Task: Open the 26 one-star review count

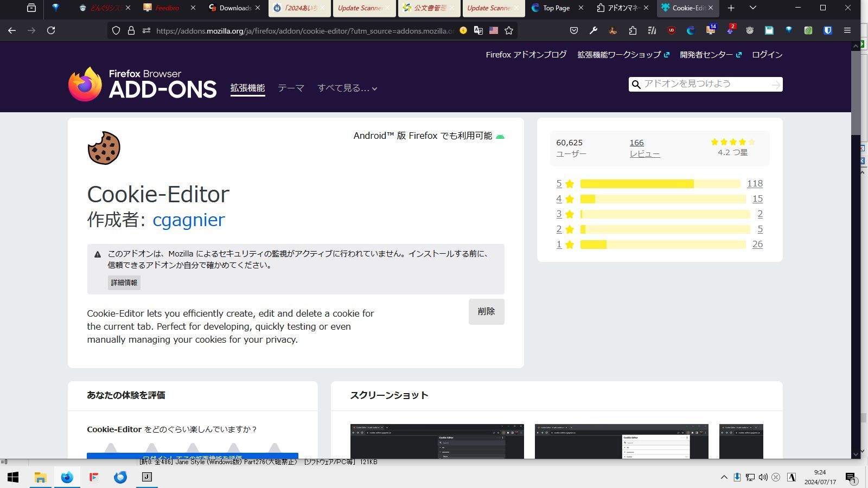Action: coord(757,245)
